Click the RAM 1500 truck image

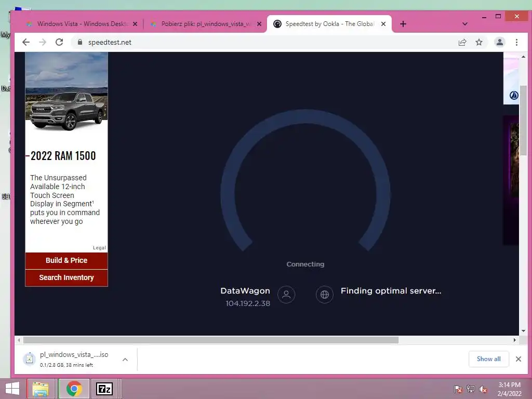(x=66, y=110)
